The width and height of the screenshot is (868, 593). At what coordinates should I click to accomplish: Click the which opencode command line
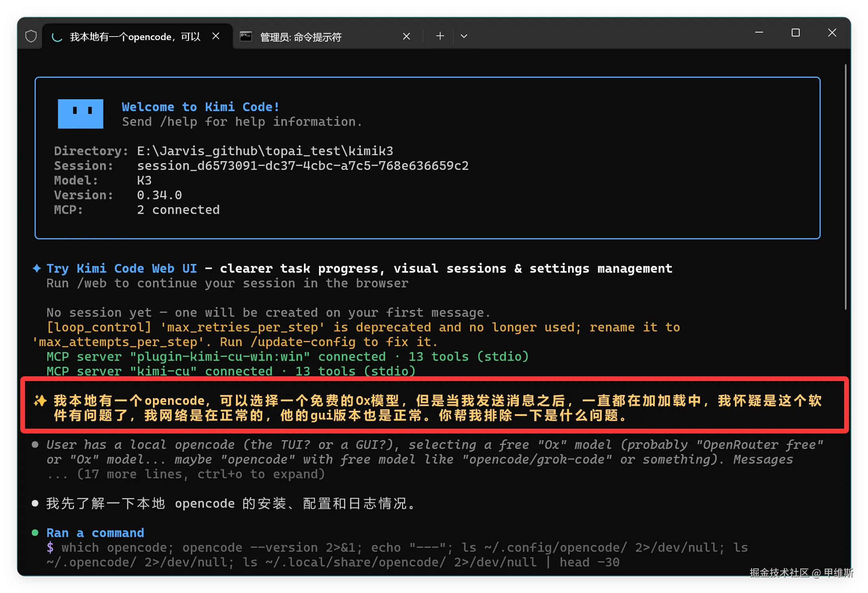(x=404, y=547)
